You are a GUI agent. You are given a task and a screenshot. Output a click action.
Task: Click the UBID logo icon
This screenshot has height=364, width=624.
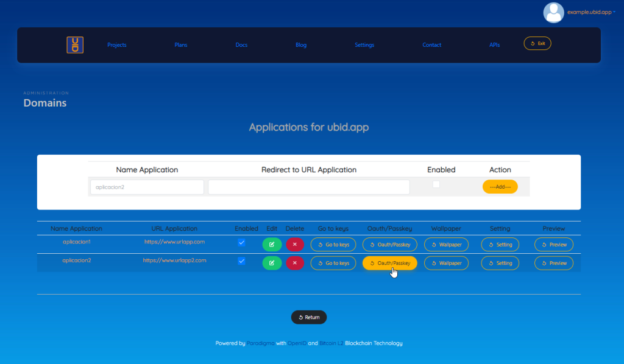coord(75,45)
